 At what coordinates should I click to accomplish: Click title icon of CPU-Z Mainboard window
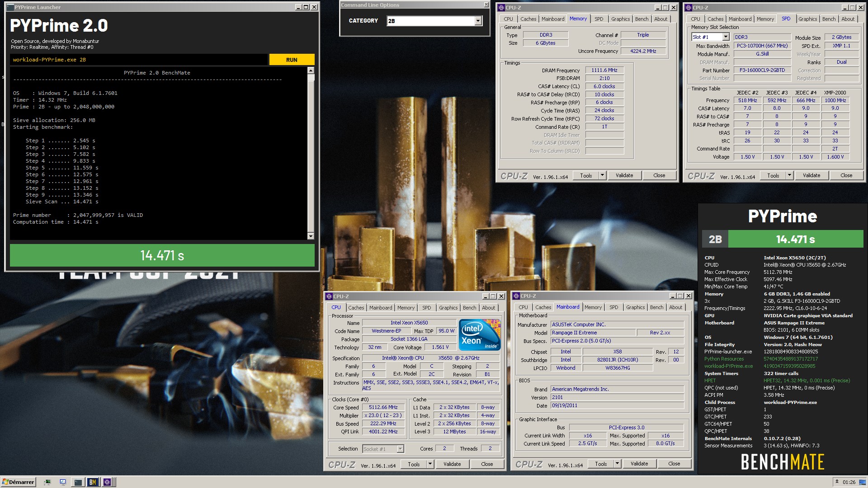[x=516, y=296]
